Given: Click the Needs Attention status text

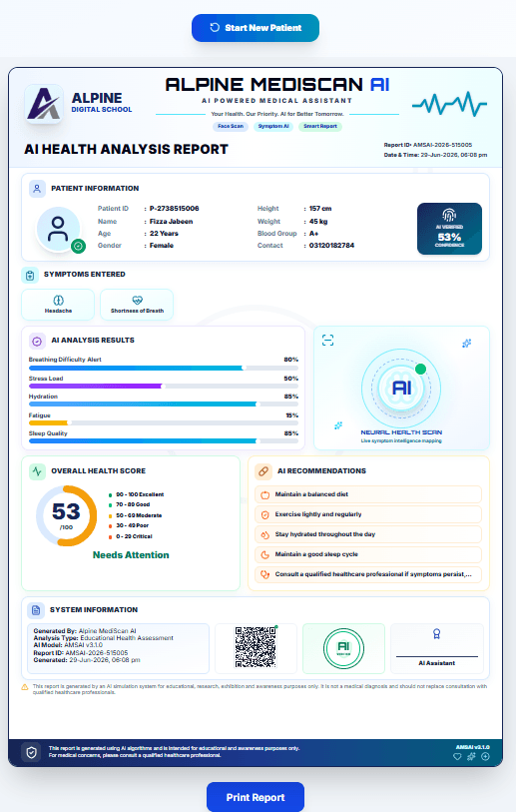Looking at the screenshot, I should click(x=131, y=555).
